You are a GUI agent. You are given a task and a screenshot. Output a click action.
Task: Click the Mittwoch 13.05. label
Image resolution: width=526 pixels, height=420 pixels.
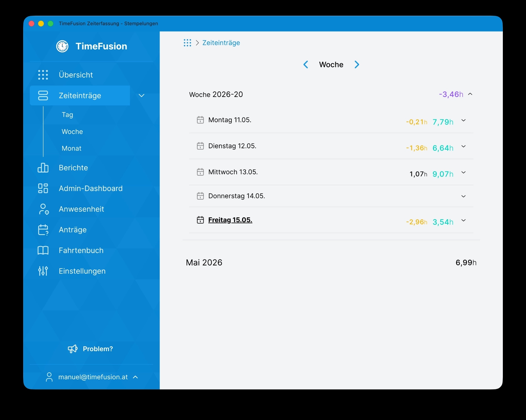(x=233, y=172)
